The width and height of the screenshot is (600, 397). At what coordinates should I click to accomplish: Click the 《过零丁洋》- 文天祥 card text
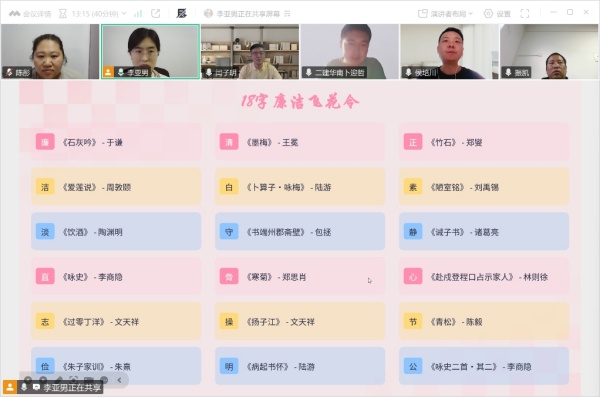coord(101,322)
